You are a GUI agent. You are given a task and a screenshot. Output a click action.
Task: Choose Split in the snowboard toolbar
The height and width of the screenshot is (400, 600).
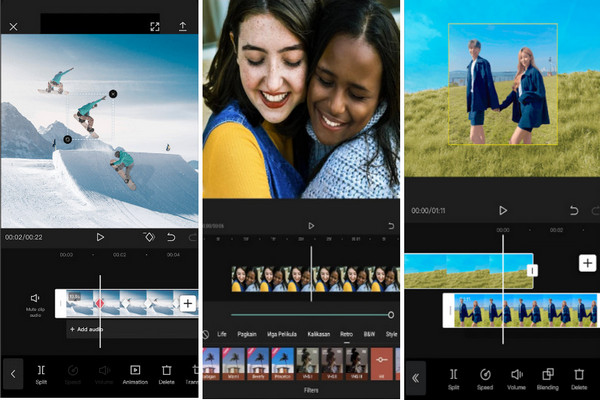(x=41, y=375)
